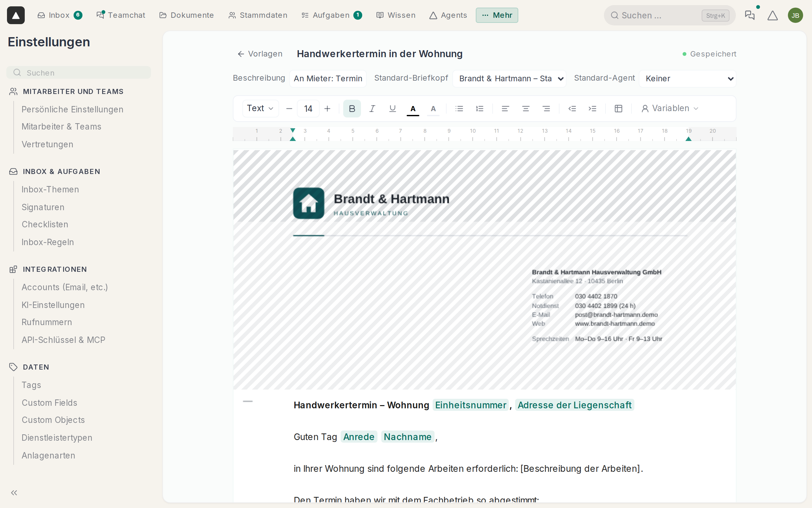Image resolution: width=812 pixels, height=508 pixels.
Task: Insert a numbered list
Action: click(x=480, y=109)
